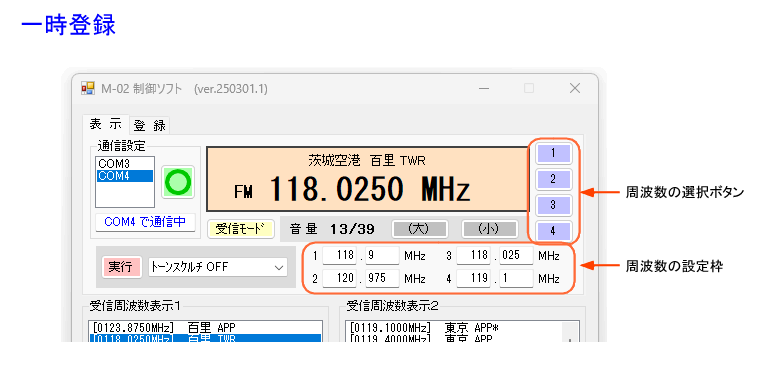Click the scrollbar of 受信周波数表示2 list
Image resolution: width=768 pixels, height=385 pixels.
tap(570, 332)
